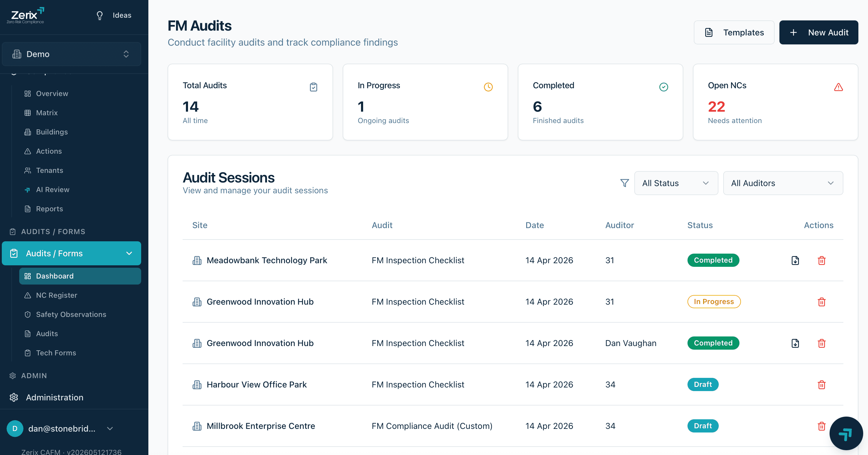Delete the Harbour View Office Park audit
868x455 pixels.
click(821, 384)
